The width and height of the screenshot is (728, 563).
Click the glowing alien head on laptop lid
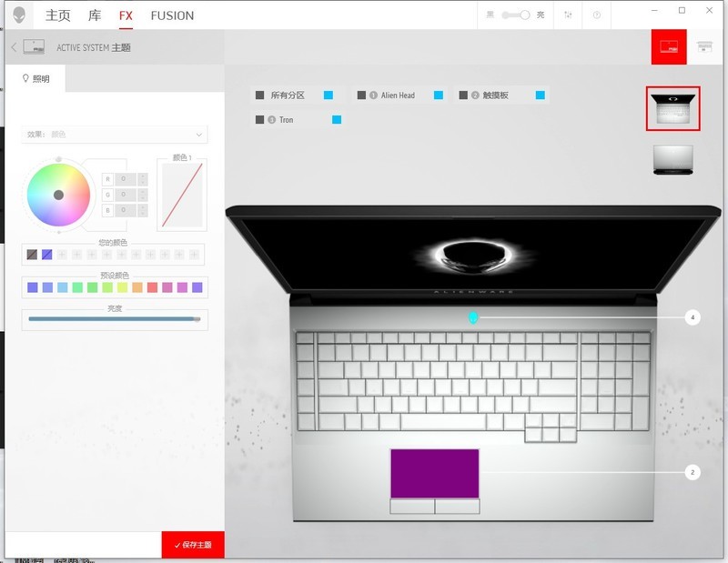[x=473, y=256]
